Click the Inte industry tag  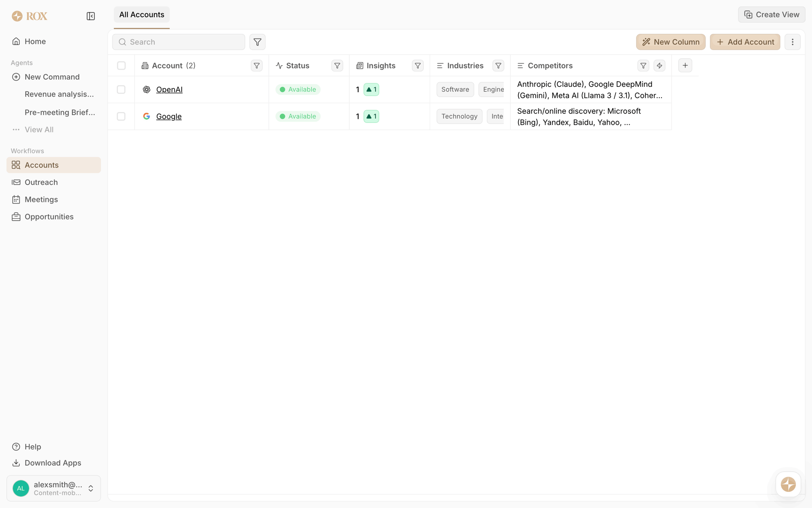(x=495, y=116)
